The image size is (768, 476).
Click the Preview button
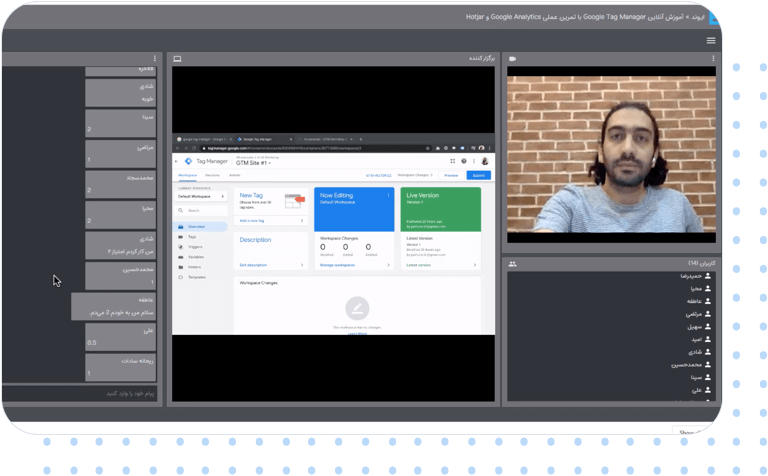[451, 175]
